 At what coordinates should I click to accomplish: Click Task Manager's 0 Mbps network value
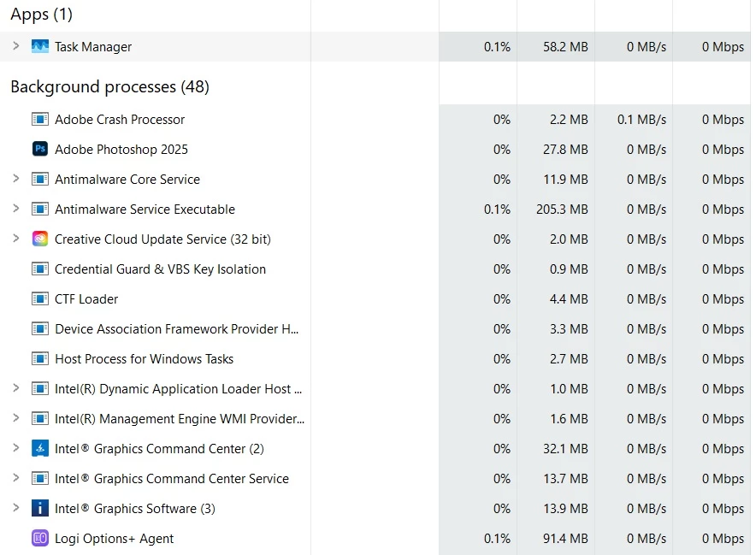(724, 47)
